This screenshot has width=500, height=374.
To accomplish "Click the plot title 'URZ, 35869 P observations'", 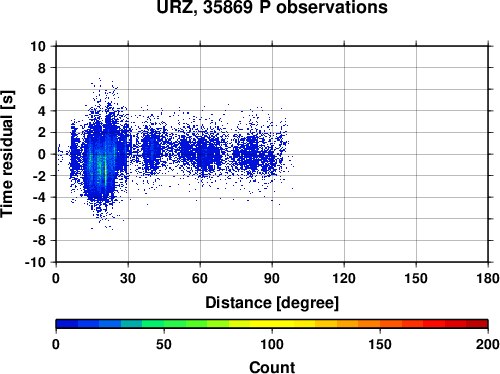I will (272, 7).
